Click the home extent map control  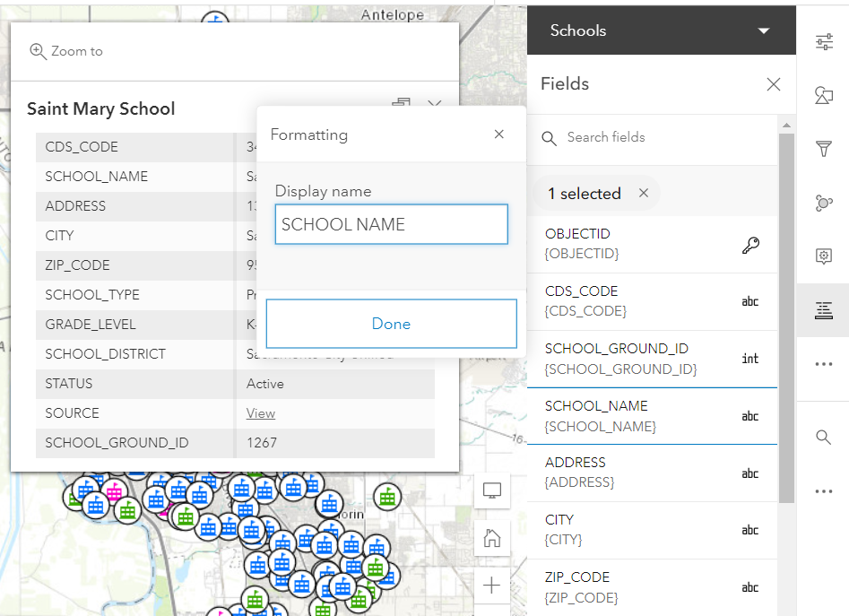[491, 538]
